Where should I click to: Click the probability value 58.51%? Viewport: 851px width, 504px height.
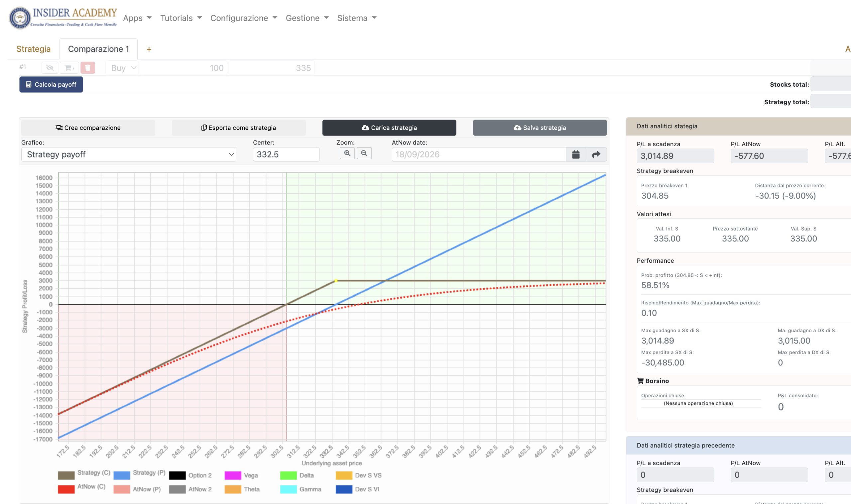(655, 285)
